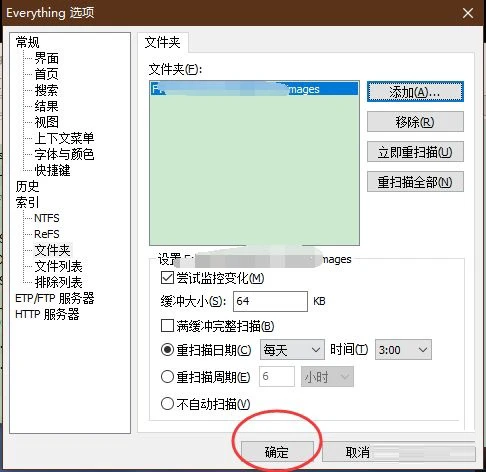Close the Everything 选项 dialog
This screenshot has width=486, height=472.
[x=468, y=13]
